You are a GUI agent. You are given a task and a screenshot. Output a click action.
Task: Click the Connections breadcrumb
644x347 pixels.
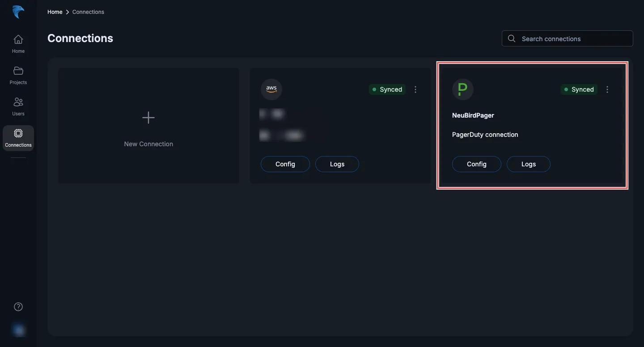tap(88, 12)
